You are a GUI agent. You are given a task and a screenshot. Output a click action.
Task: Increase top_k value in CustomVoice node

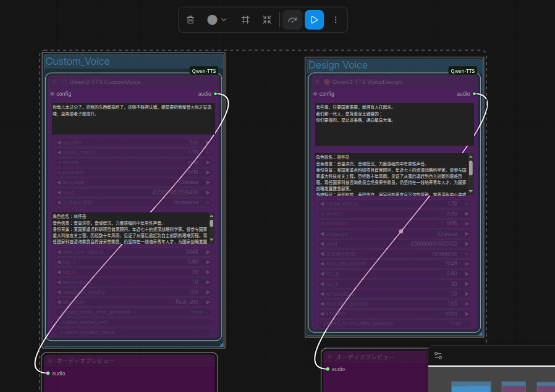[208, 272]
